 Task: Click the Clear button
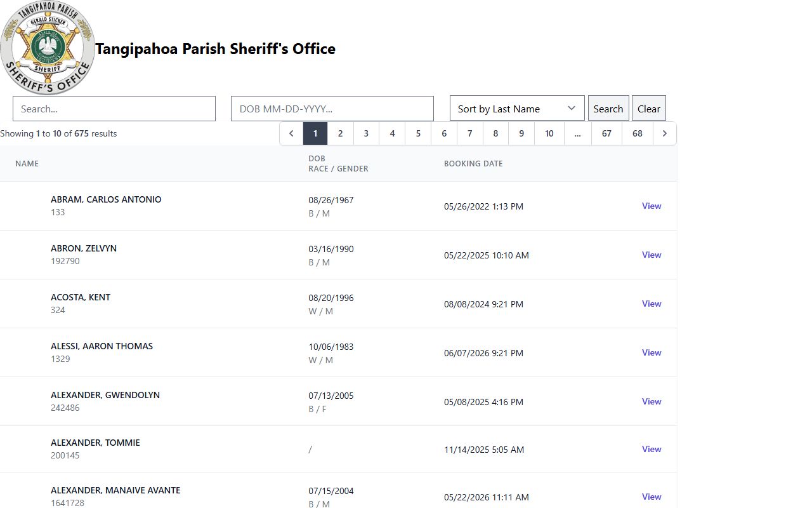click(x=649, y=109)
